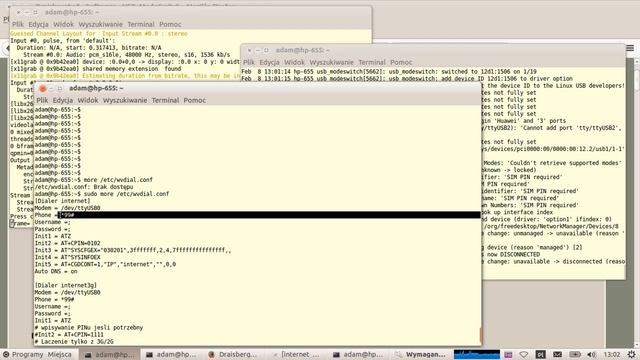
Task: Click the '[Dialer internet3g]' line
Action: click(66, 285)
